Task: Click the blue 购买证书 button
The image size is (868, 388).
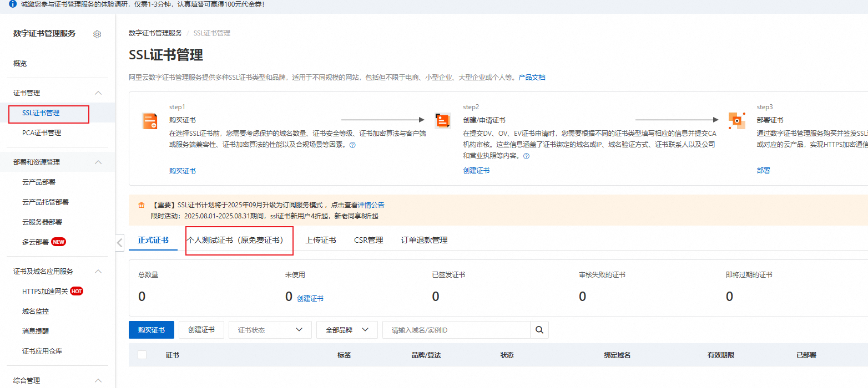Action: [151, 330]
